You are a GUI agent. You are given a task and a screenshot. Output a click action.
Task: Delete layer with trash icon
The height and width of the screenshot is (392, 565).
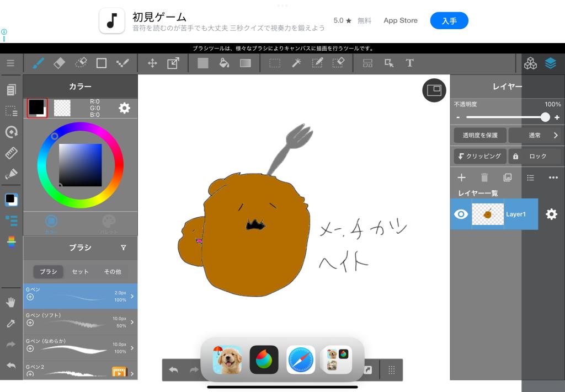point(484,178)
